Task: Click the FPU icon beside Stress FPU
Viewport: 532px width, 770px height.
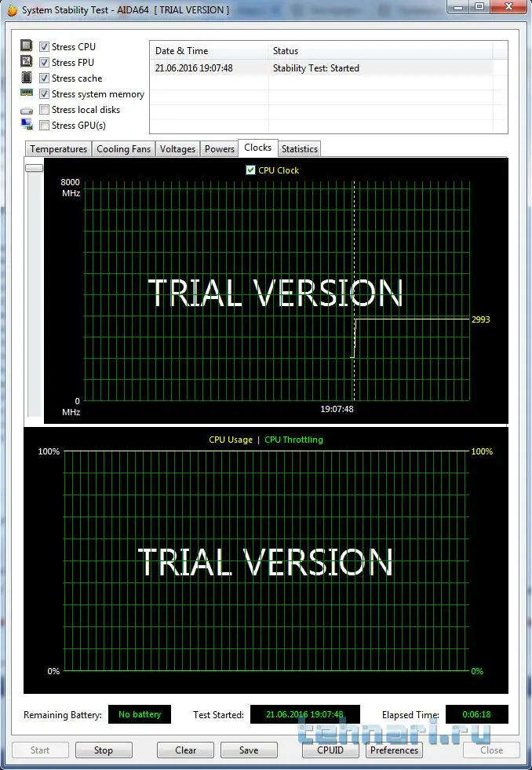Action: [x=27, y=62]
